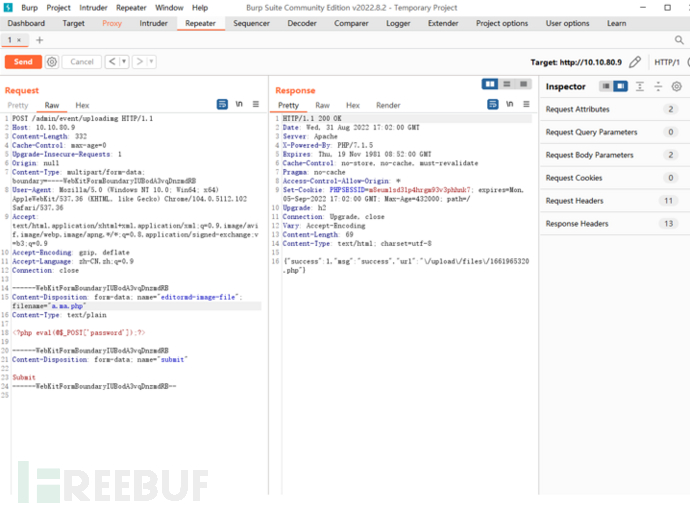Expand Request Query Parameters section
690x510 pixels.
(615, 132)
